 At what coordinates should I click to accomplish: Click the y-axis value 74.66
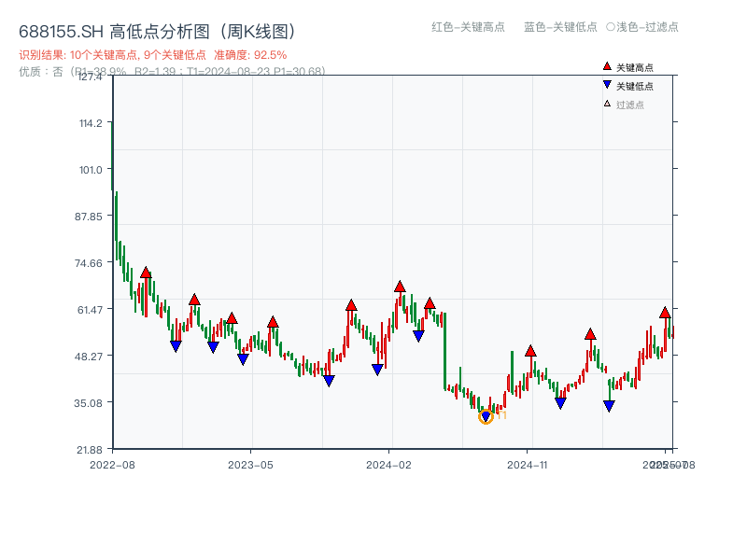[x=89, y=263]
